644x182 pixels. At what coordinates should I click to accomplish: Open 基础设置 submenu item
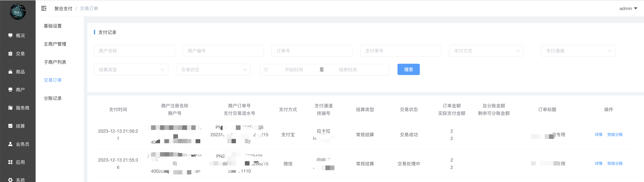(x=52, y=26)
